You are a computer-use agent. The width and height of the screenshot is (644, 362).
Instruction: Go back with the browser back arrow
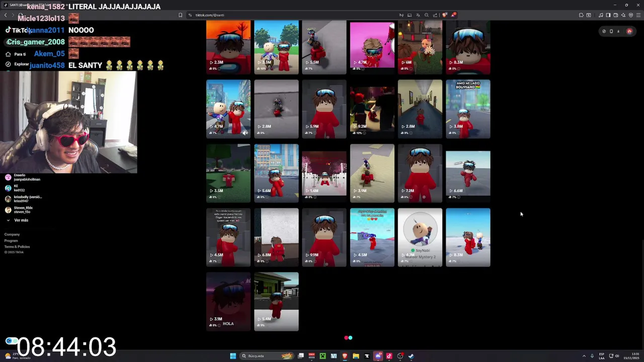point(6,15)
